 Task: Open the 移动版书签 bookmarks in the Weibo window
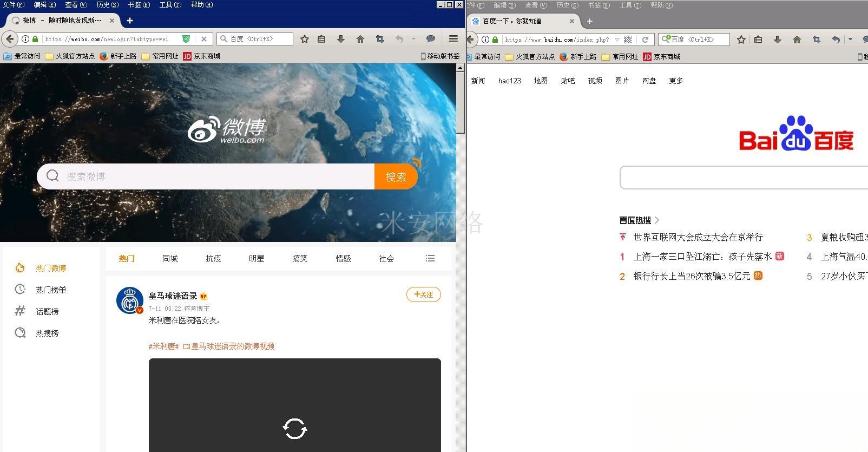[x=440, y=56]
